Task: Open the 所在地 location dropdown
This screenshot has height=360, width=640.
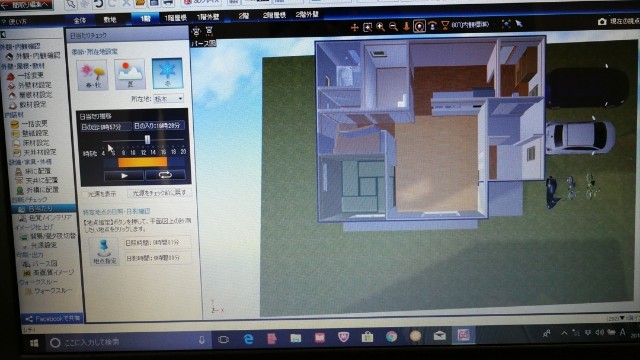Action: [x=169, y=98]
